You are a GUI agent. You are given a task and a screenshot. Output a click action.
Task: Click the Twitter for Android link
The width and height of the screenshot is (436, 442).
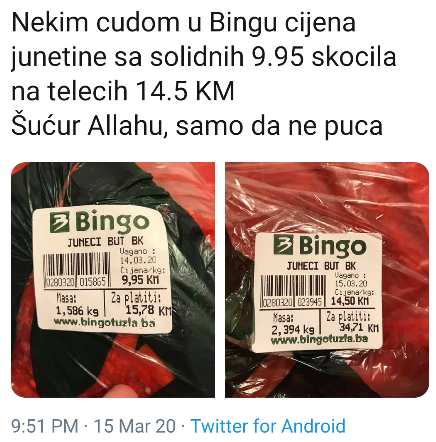(x=268, y=426)
